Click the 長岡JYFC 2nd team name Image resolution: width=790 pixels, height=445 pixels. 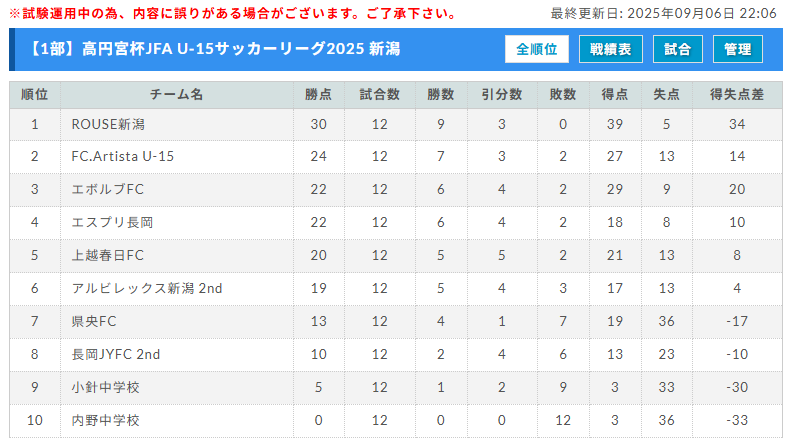116,354
